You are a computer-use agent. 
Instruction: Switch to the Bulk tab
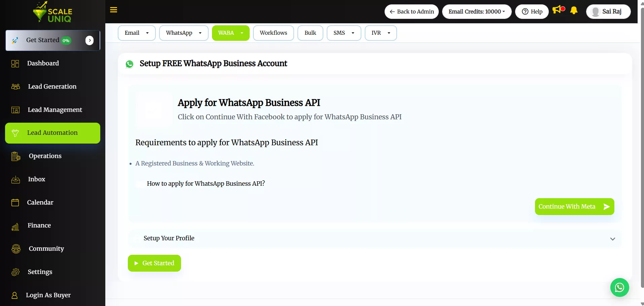pyautogui.click(x=310, y=33)
